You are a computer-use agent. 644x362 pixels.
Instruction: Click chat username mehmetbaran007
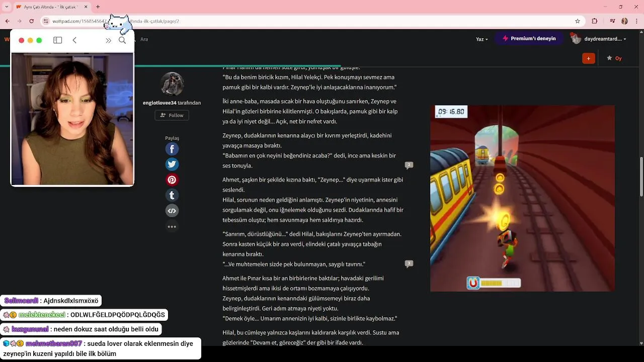coord(53,343)
